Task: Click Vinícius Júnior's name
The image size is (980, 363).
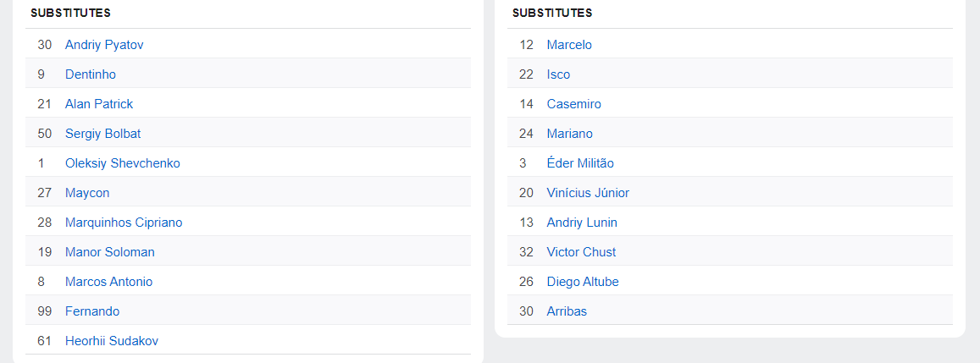Action: pyautogui.click(x=588, y=193)
